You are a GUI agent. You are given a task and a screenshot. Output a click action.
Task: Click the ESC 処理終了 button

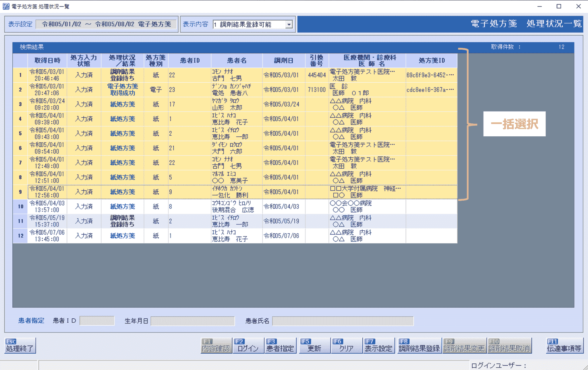coord(20,346)
